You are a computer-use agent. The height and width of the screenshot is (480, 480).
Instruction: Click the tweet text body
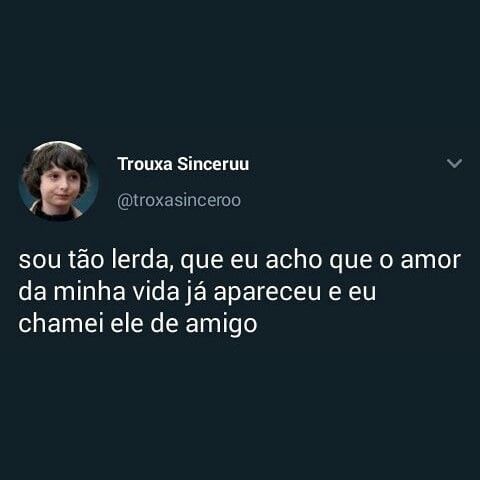coord(239,292)
